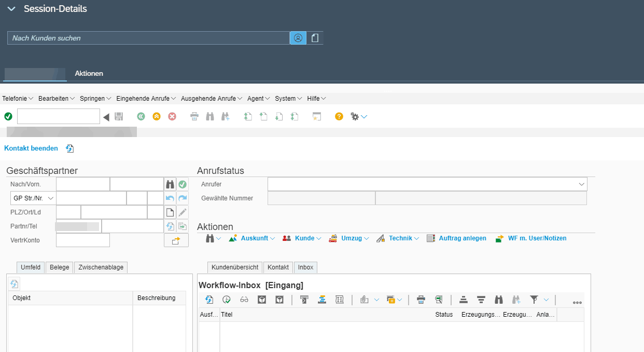
Task: Open the System menu
Action: pos(288,99)
